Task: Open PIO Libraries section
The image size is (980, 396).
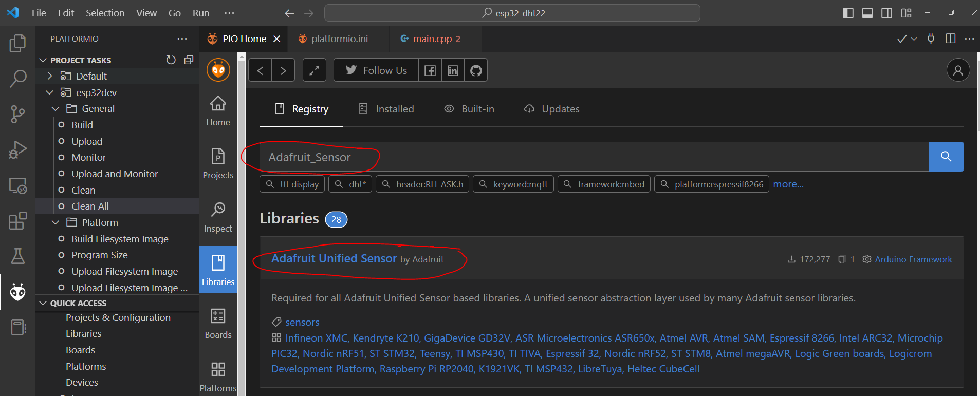Action: click(x=218, y=270)
